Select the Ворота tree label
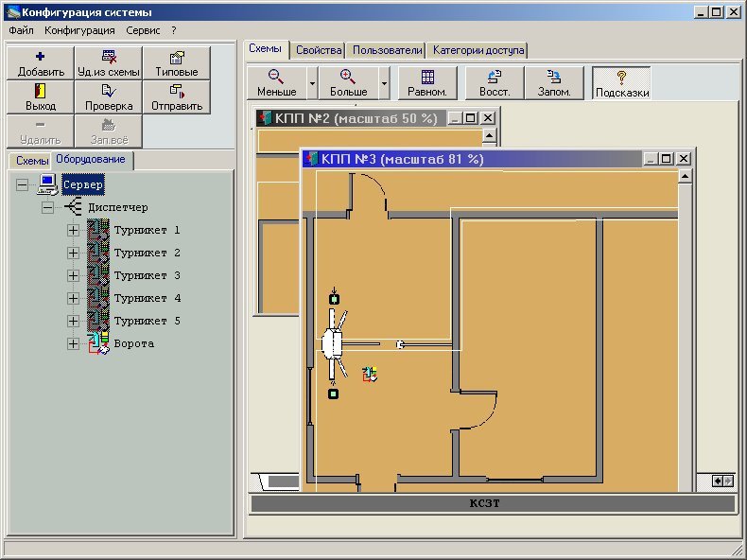The height and width of the screenshot is (560, 747). click(x=134, y=343)
